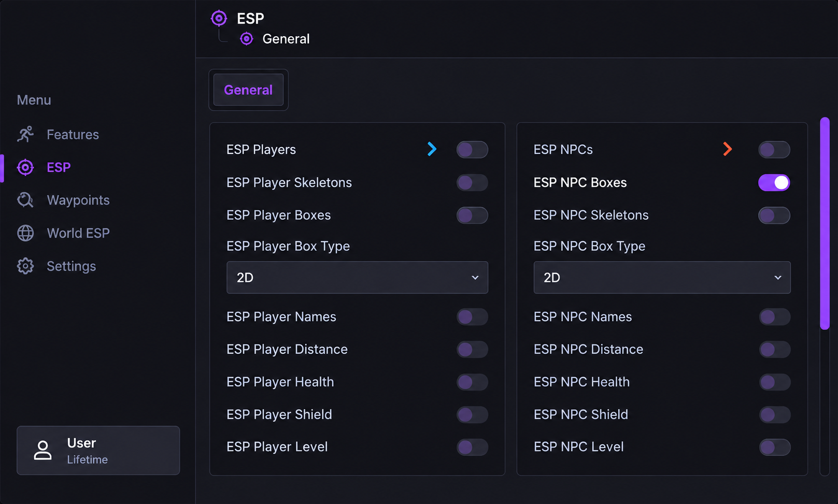Click the ESP NPC Boxes label
838x504 pixels.
click(x=580, y=182)
